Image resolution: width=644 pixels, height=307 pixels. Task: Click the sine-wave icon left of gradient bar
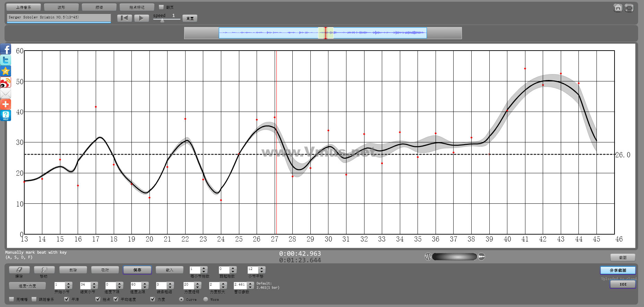click(428, 257)
